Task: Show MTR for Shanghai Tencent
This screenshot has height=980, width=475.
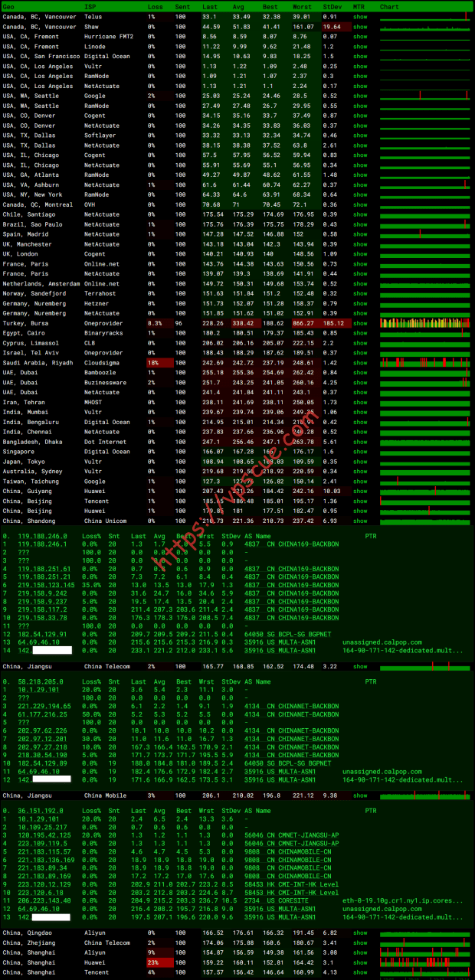Action: (360, 972)
